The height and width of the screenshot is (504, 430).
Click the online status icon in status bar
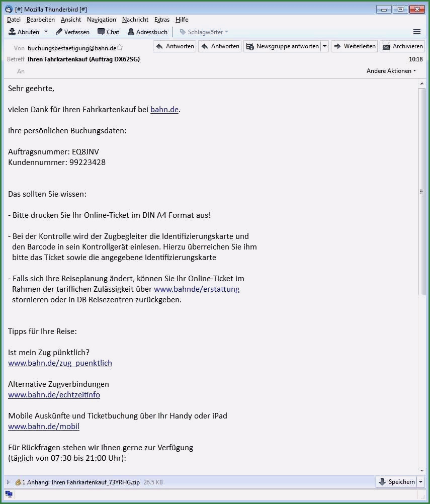click(x=9, y=494)
